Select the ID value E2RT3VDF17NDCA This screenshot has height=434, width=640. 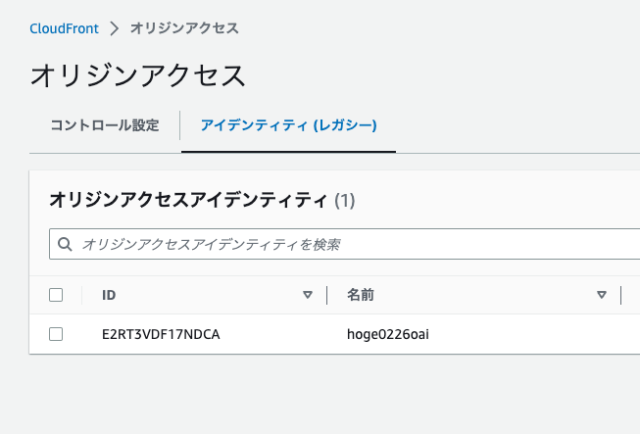[161, 334]
